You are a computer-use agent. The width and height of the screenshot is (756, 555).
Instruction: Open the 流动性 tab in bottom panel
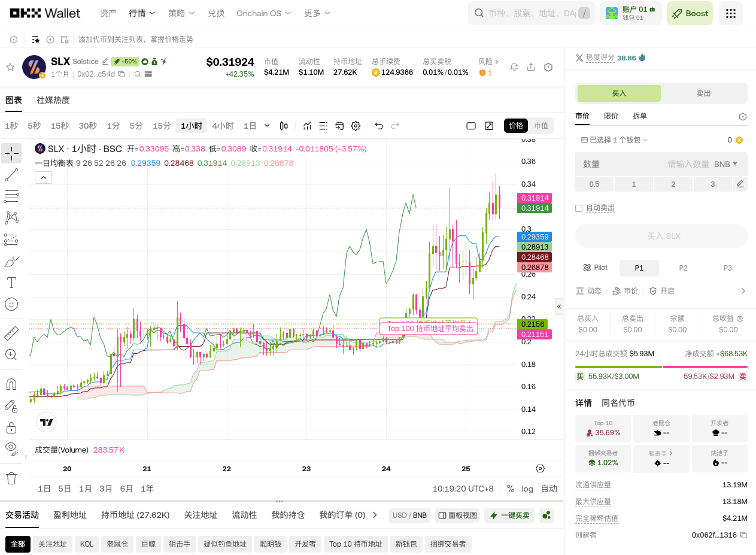pyautogui.click(x=244, y=515)
